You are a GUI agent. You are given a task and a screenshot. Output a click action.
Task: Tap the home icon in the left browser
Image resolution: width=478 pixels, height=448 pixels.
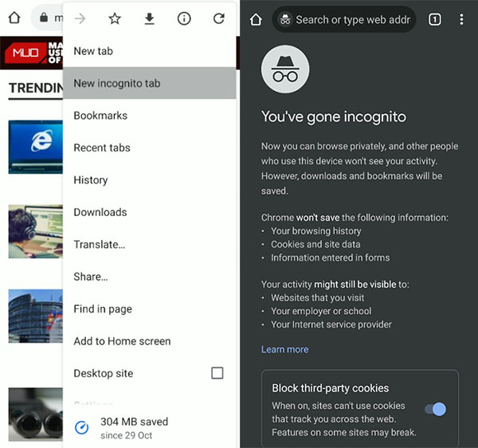14,18
